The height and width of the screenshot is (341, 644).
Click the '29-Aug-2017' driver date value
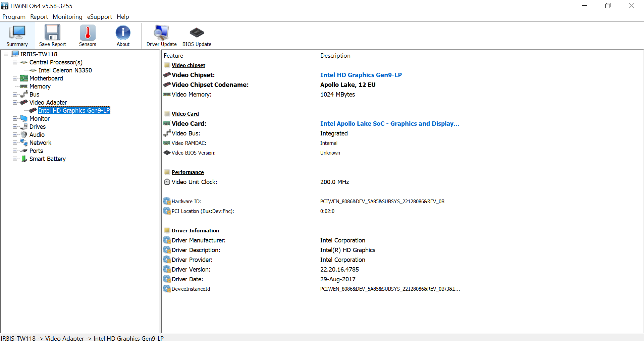[x=338, y=279]
